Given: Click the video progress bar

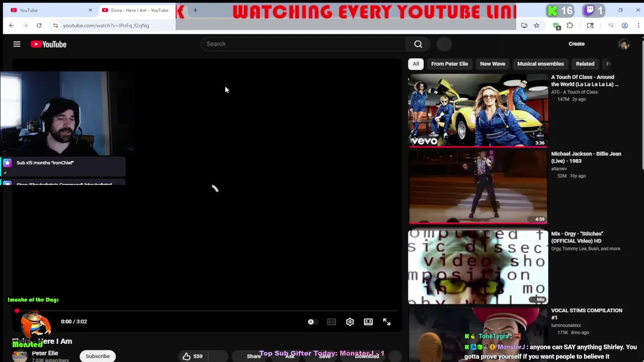Looking at the screenshot, I should coord(207,311).
